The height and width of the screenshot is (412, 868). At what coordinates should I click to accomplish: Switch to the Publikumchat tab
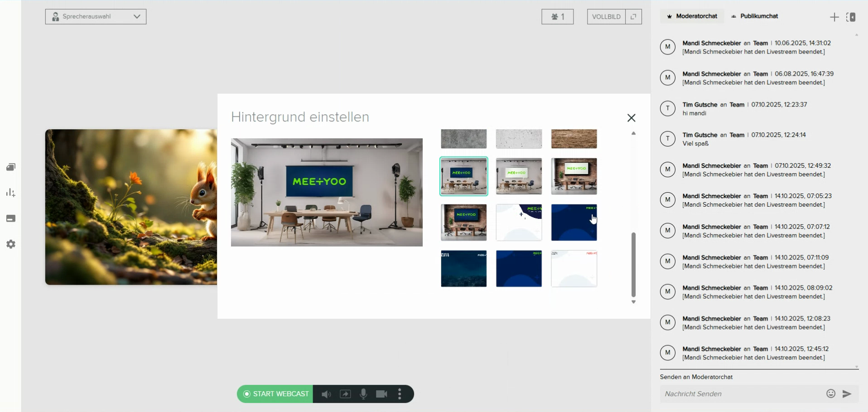[x=754, y=16]
